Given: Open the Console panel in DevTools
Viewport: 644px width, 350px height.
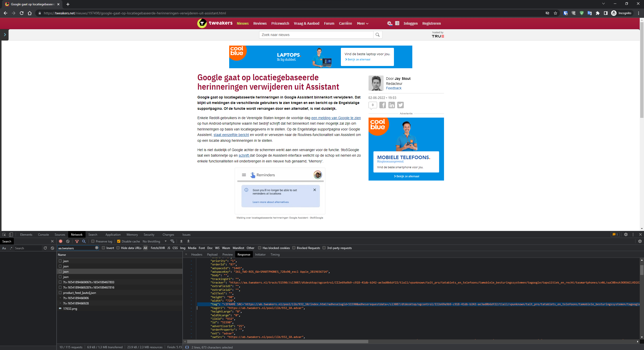Looking at the screenshot, I should click(x=43, y=234).
